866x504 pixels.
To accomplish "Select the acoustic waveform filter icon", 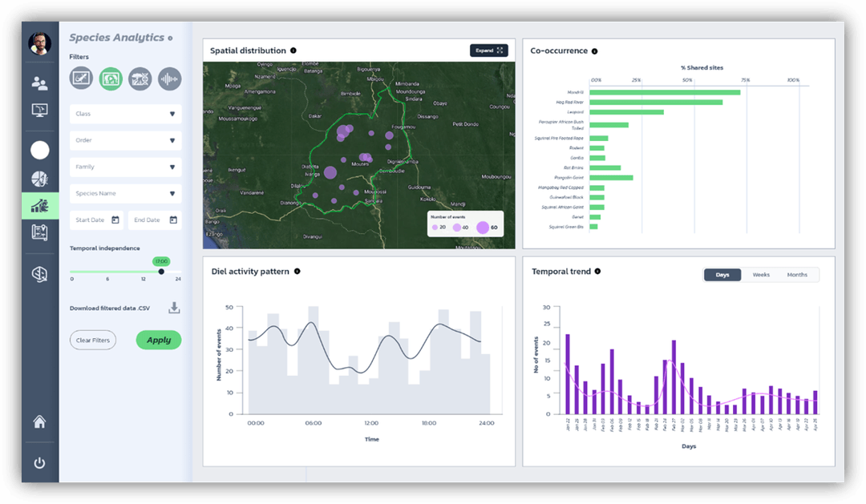I will click(x=169, y=79).
